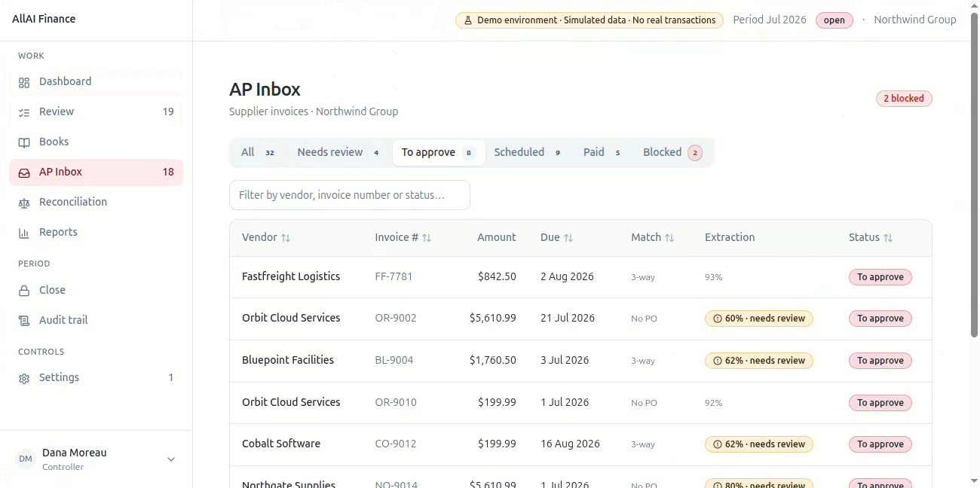The height and width of the screenshot is (488, 980).
Task: Click invoice number CO-9012
Action: click(396, 444)
